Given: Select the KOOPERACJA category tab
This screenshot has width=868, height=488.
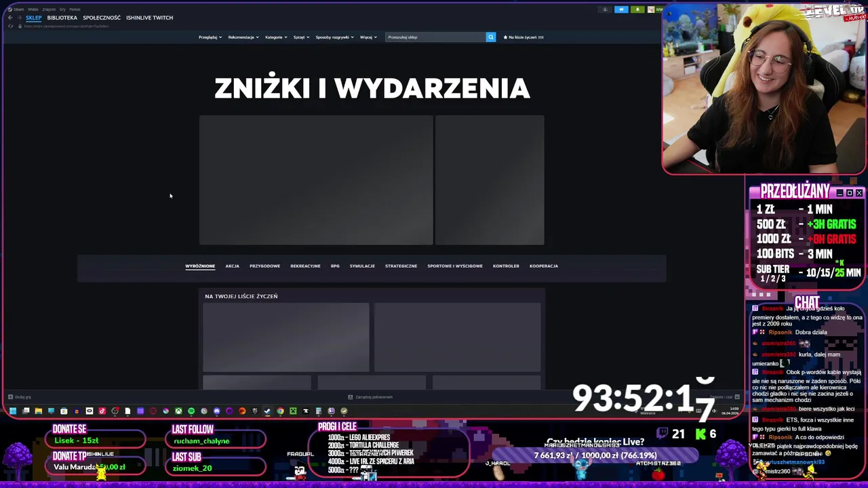Looking at the screenshot, I should (544, 266).
